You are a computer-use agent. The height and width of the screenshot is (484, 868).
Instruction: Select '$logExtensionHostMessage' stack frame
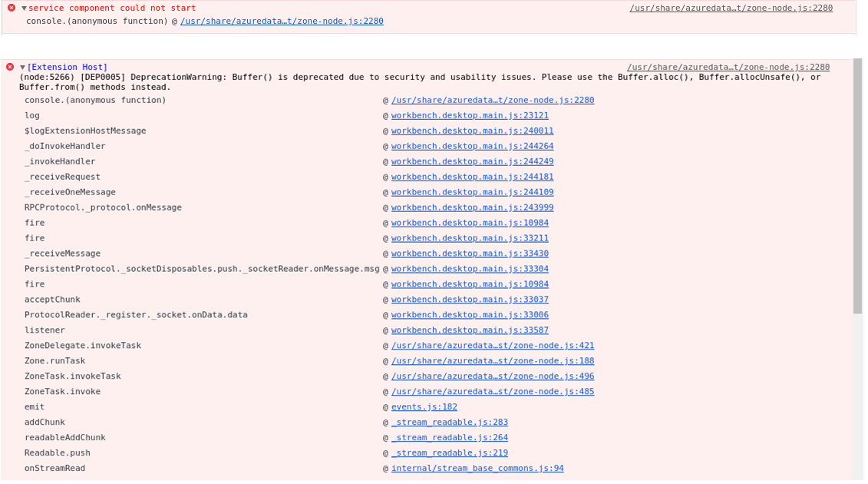point(85,131)
